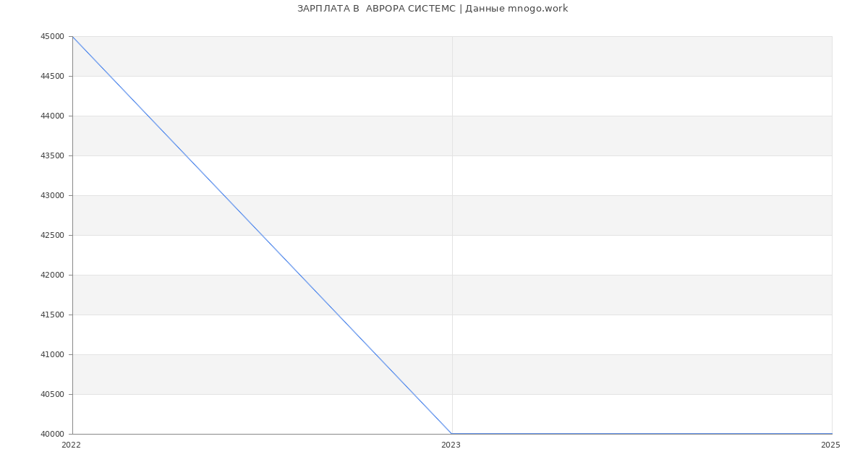Select the 41500 y-axis label
The height and width of the screenshot is (470, 868).
click(x=54, y=315)
